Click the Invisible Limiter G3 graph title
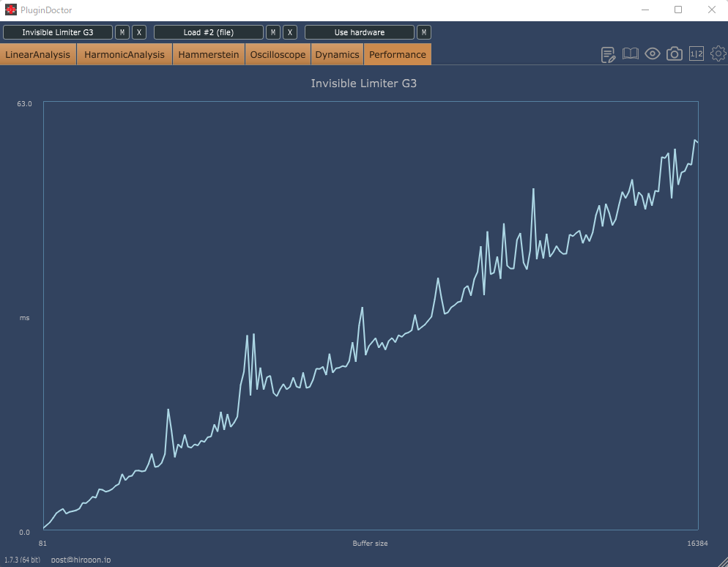This screenshot has height=567, width=728. pos(363,83)
